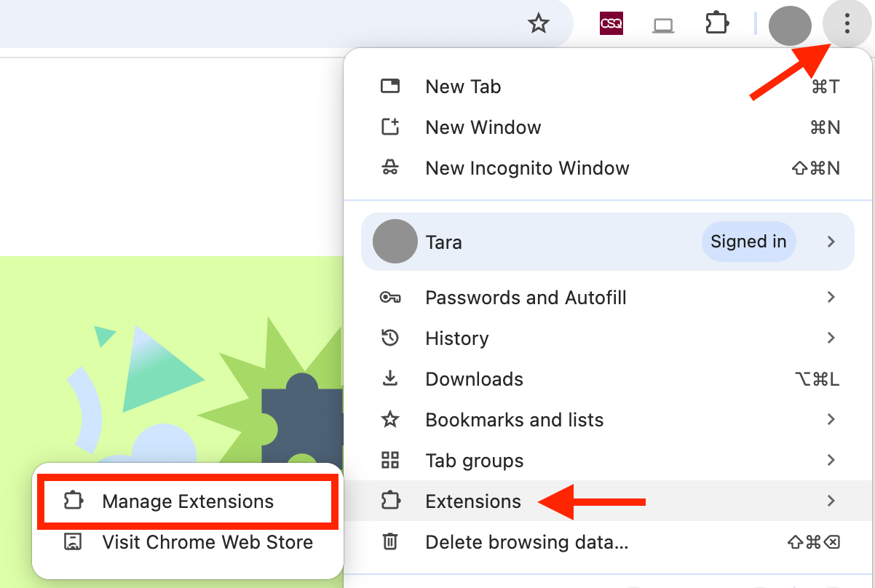Expand the History submenu chevron
Image resolution: width=875 pixels, height=588 pixels.
tap(831, 338)
